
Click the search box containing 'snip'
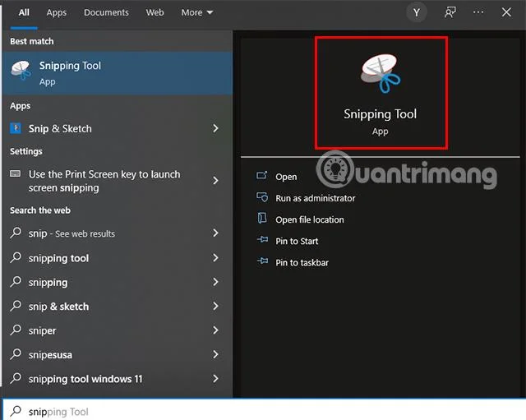pos(265,410)
